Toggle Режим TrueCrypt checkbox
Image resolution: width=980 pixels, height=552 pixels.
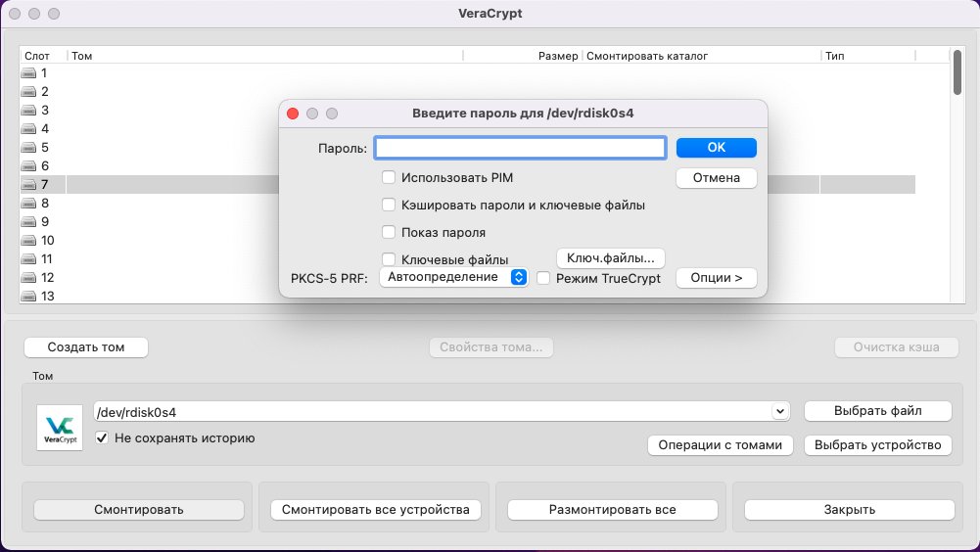(x=543, y=278)
